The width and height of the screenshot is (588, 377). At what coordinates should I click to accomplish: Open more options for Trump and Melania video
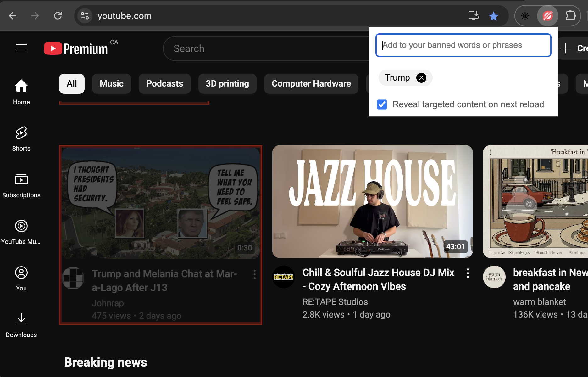tap(255, 274)
